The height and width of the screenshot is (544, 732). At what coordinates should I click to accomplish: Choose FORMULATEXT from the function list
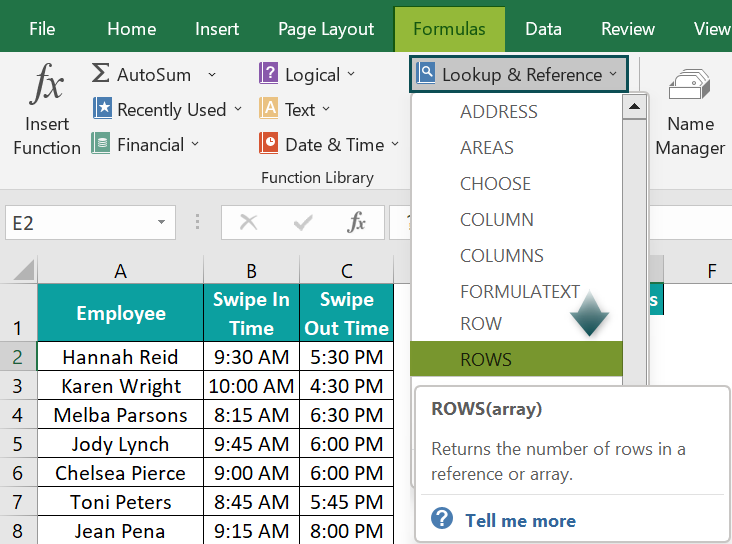pyautogui.click(x=516, y=292)
